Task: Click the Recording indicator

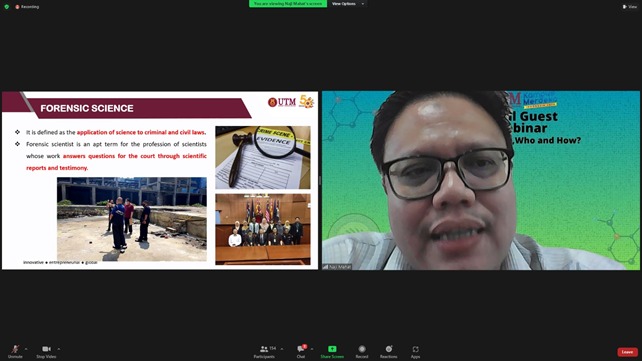Action: click(27, 7)
